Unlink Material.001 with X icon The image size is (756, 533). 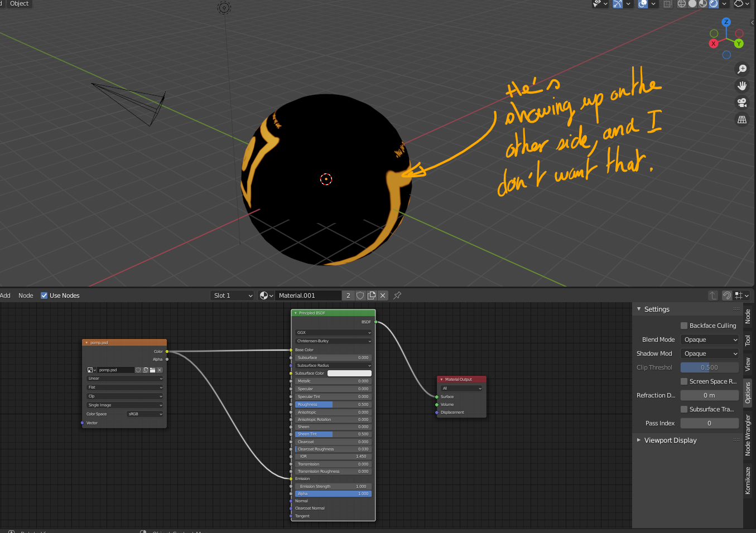point(383,295)
